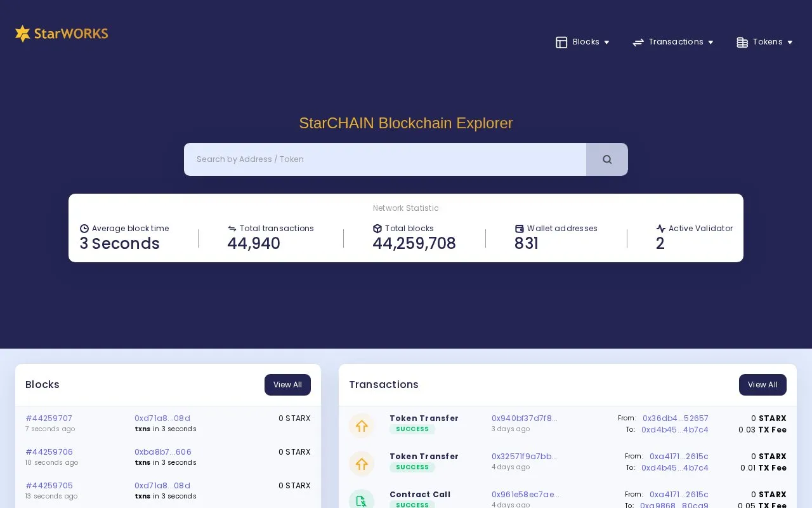Click View All in the Blocks panel
The image size is (812, 508).
[287, 385]
